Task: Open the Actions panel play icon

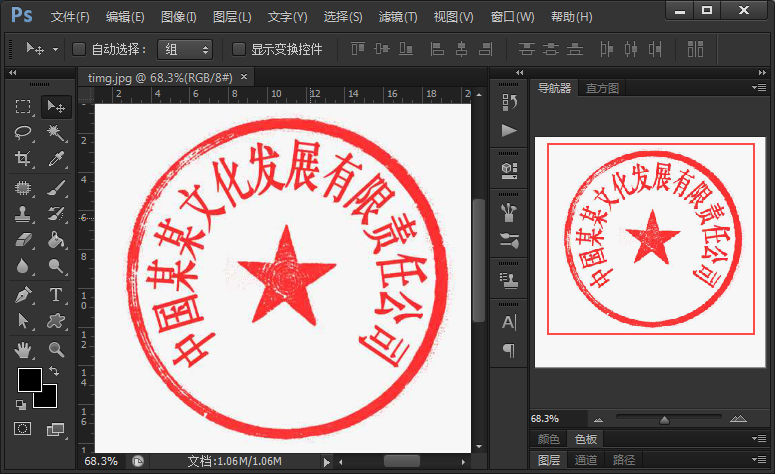Action: (509, 130)
